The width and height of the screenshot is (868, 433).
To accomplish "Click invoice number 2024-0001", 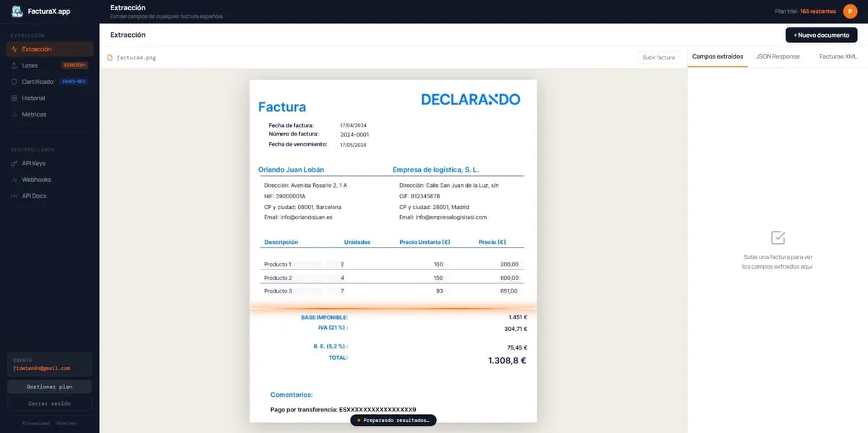I will coord(354,135).
